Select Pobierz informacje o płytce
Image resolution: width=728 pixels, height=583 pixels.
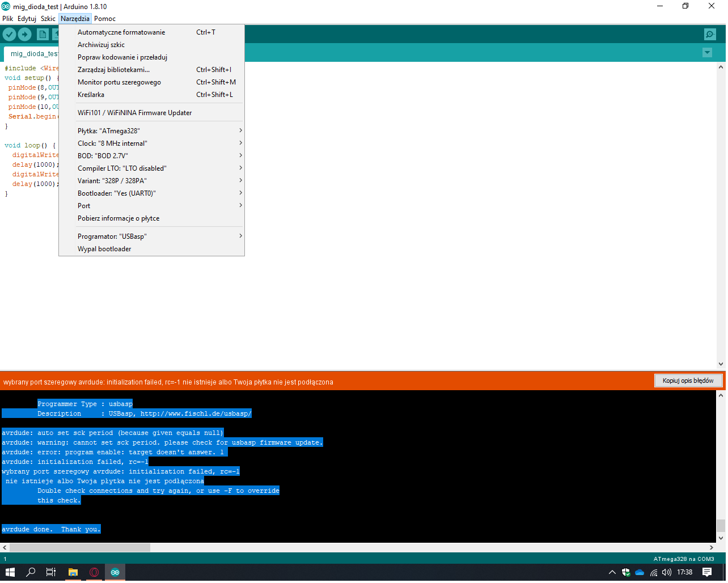pos(151,218)
